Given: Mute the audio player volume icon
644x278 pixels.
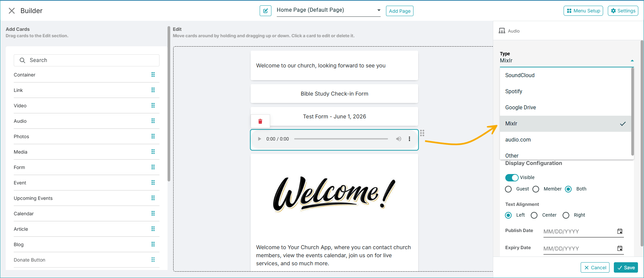Looking at the screenshot, I should 399,139.
